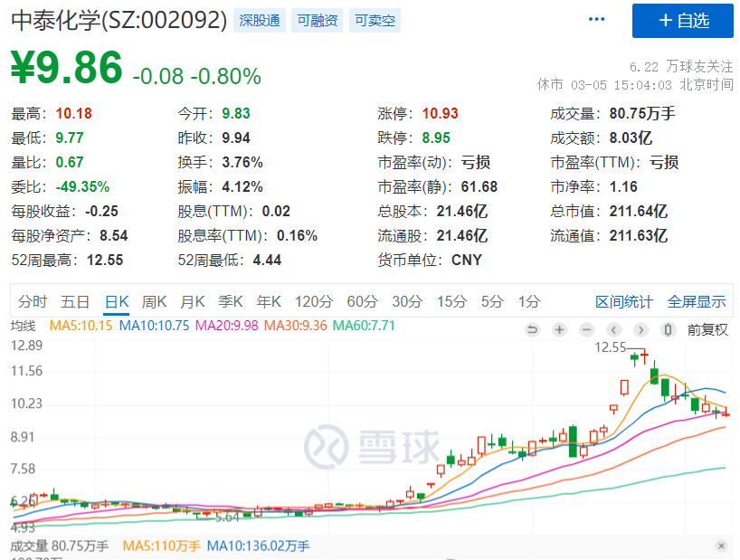This screenshot has width=740, height=560.
Task: Switch to the 60分 chart tab
Action: tap(363, 301)
